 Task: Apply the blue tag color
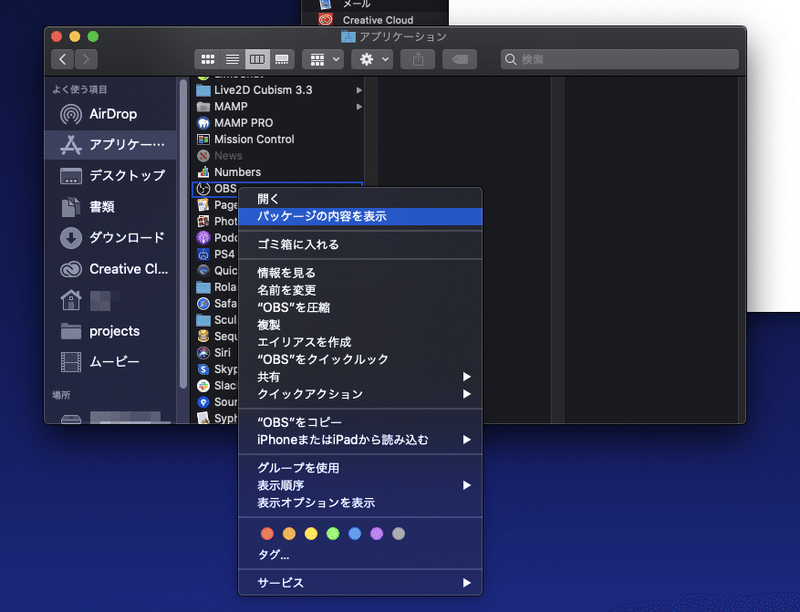(355, 534)
